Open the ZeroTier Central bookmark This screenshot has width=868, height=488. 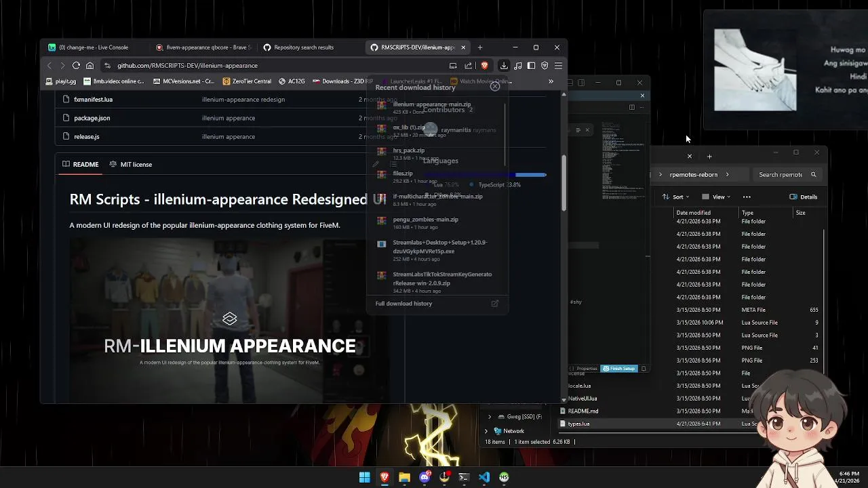click(x=247, y=81)
